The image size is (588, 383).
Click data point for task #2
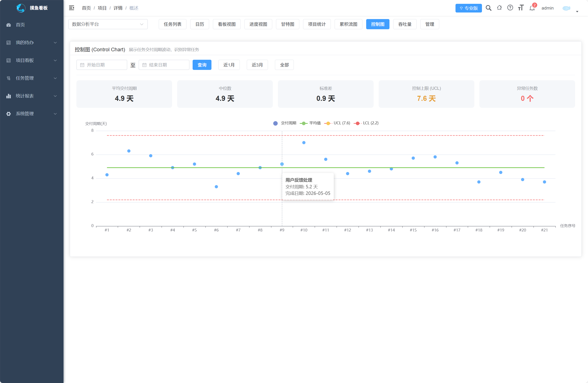[129, 151]
